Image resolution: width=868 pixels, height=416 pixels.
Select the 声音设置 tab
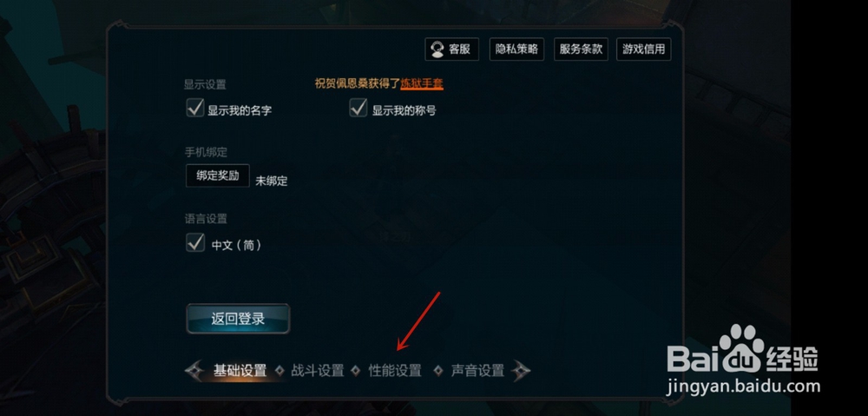coord(477,371)
